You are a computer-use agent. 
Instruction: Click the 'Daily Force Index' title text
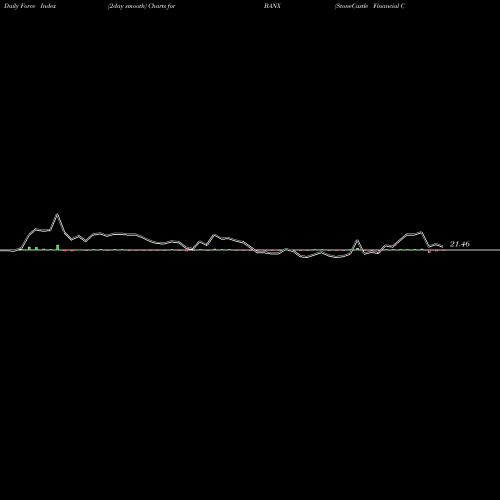click(30, 6)
